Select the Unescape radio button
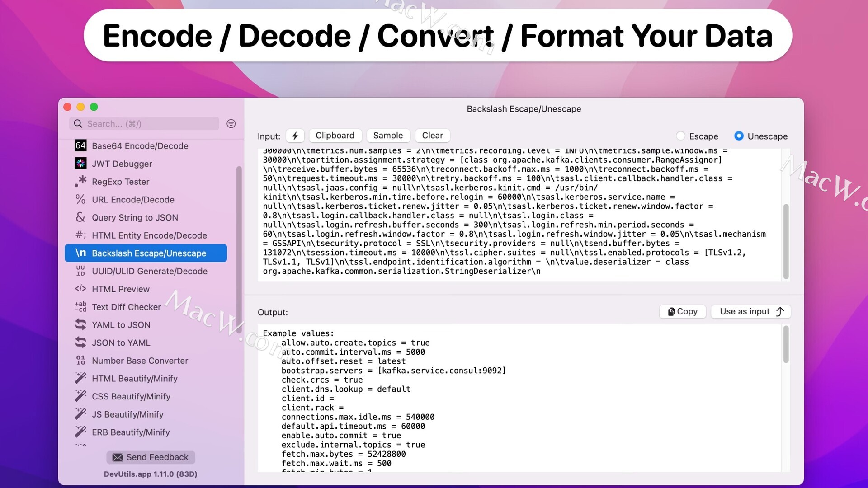The height and width of the screenshot is (488, 868). click(x=739, y=136)
